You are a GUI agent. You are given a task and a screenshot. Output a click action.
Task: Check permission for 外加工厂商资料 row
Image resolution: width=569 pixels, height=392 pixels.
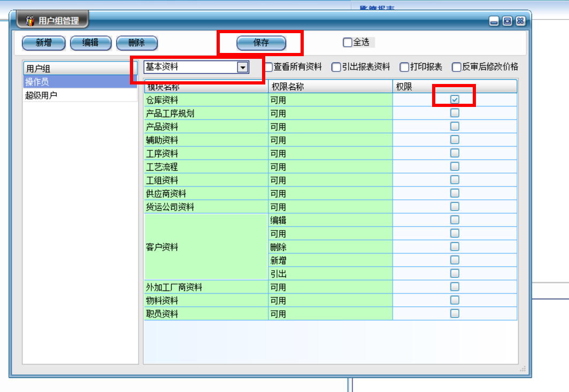[455, 287]
